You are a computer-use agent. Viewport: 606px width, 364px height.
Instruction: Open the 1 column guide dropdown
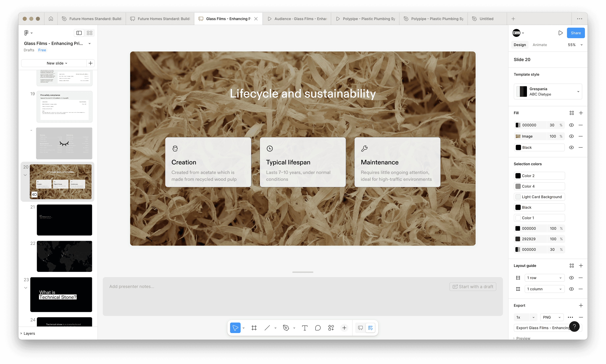(x=544, y=289)
